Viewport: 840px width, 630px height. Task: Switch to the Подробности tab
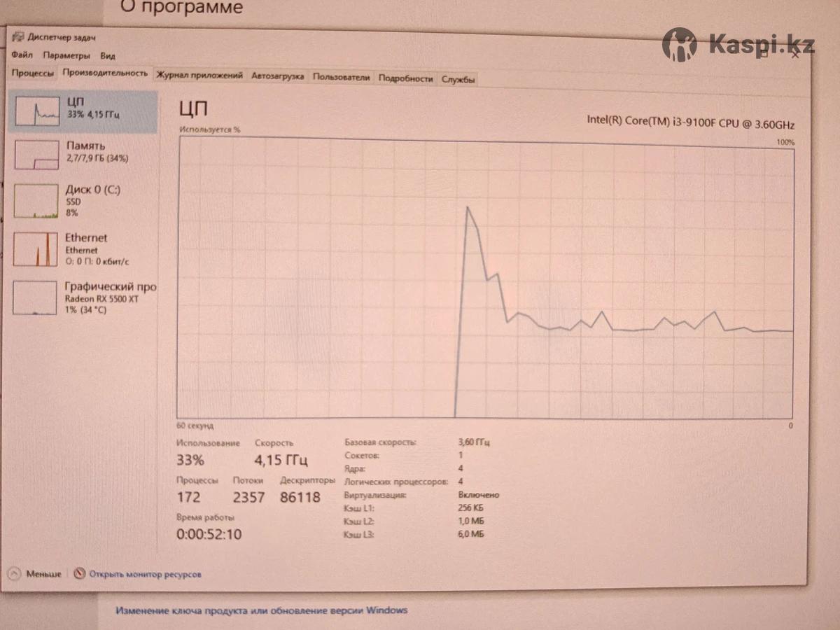[x=406, y=78]
